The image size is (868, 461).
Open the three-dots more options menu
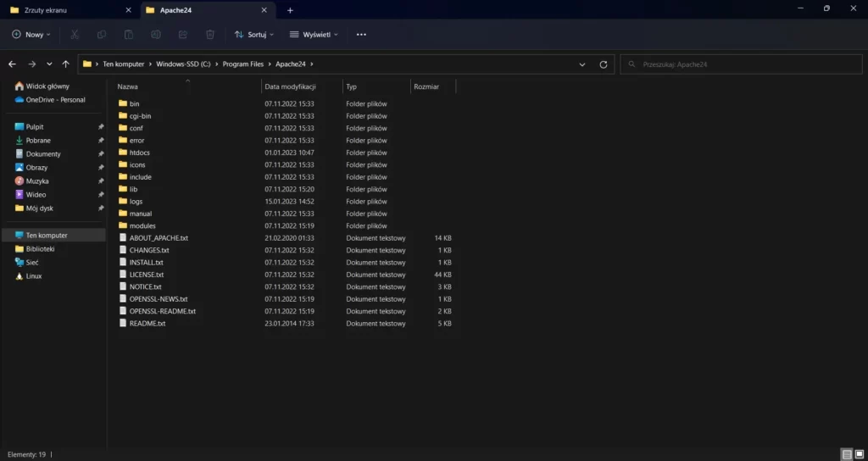pyautogui.click(x=361, y=34)
